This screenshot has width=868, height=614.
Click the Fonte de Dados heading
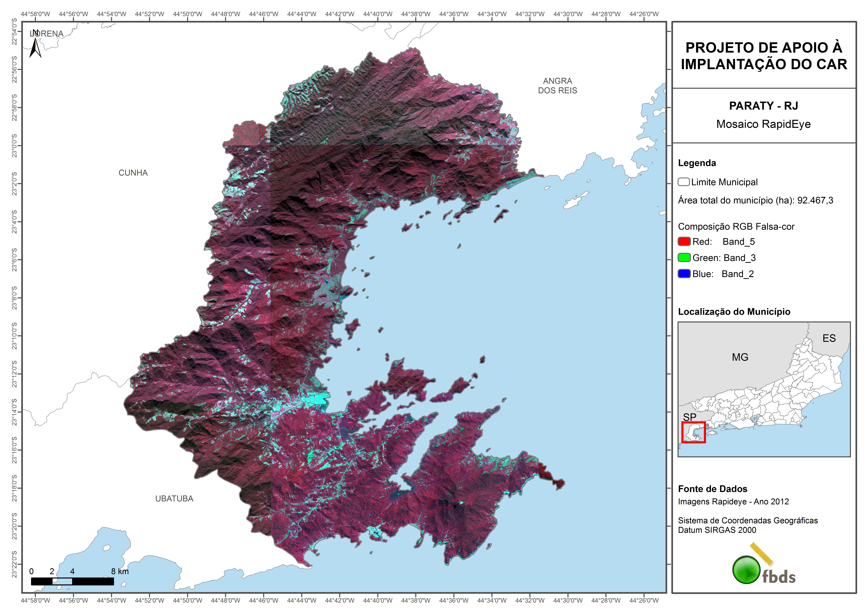(x=713, y=489)
